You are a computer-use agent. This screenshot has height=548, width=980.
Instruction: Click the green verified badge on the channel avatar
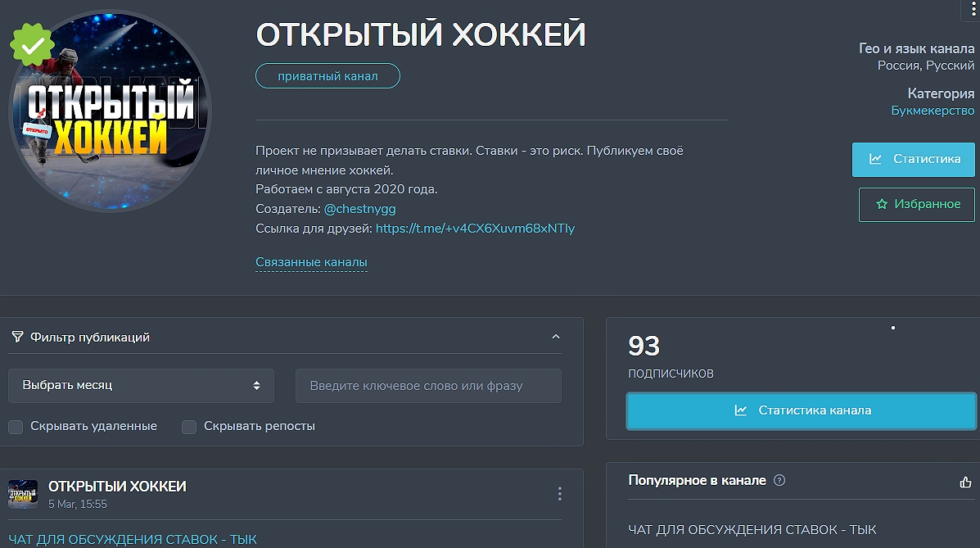coord(32,44)
